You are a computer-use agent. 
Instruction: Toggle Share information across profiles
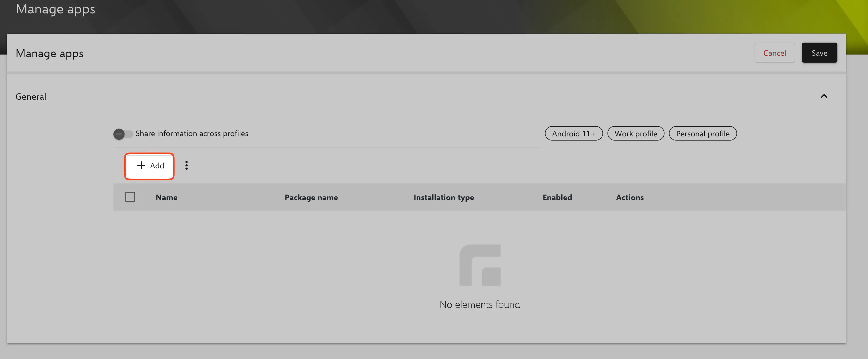pos(123,134)
